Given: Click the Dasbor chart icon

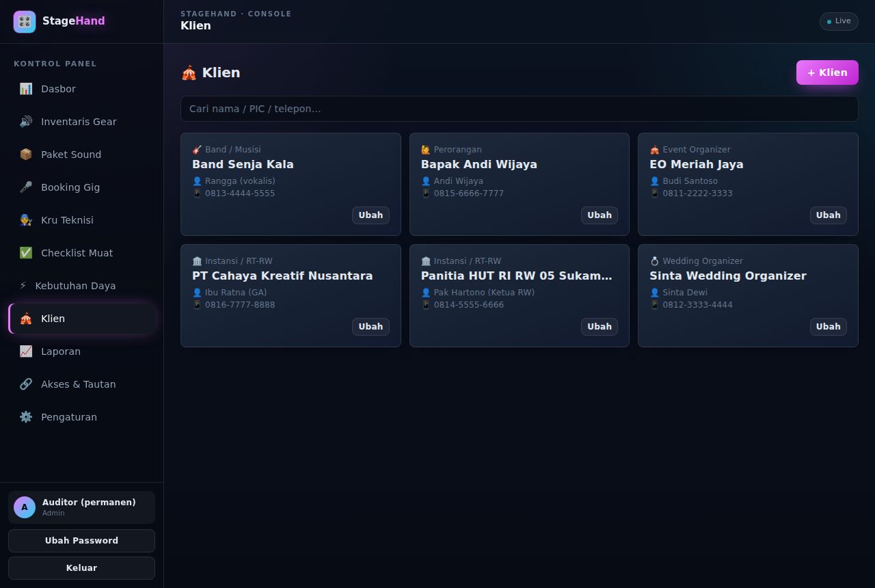Looking at the screenshot, I should 26,89.
